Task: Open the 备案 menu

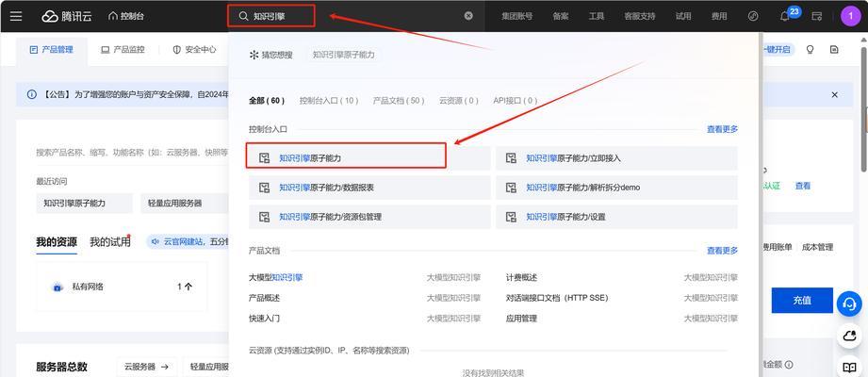Action: point(560,16)
